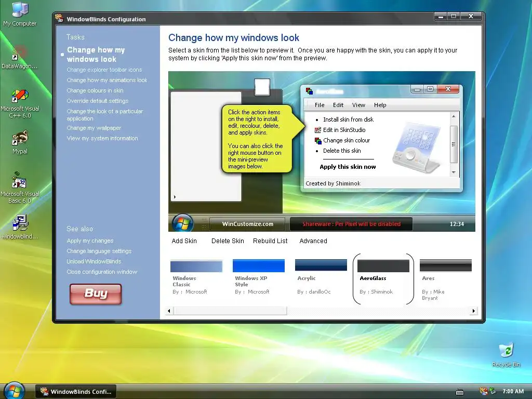Click the Start orb in skin preview
532x399 pixels.
(x=182, y=223)
